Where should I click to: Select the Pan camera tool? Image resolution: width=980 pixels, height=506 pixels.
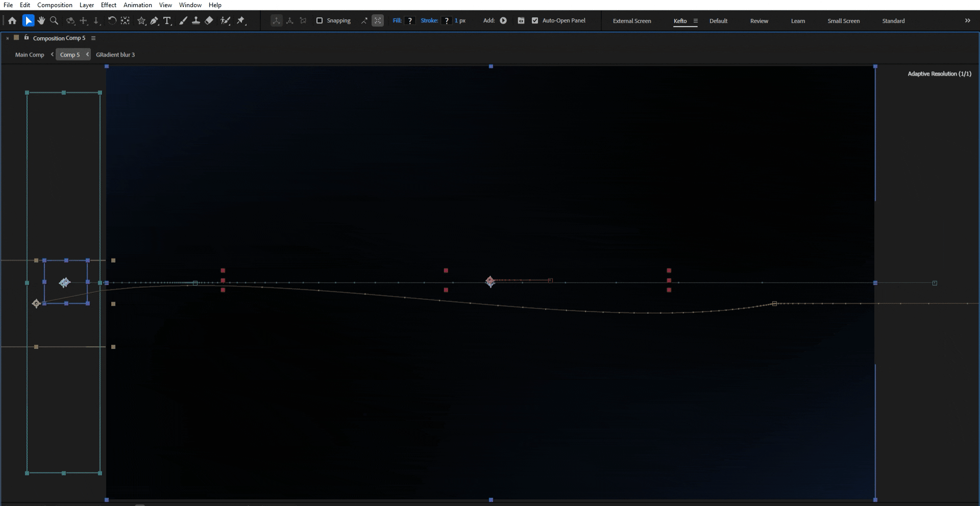(x=84, y=21)
